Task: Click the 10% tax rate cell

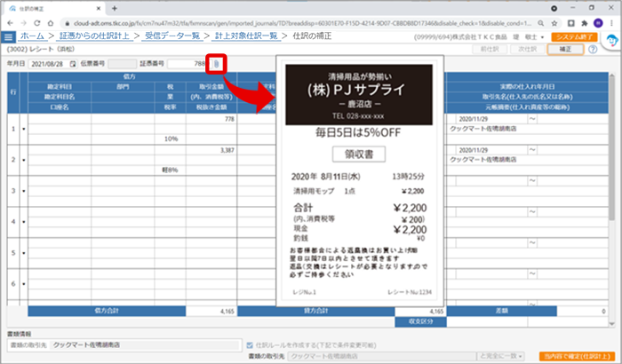Action: (171, 138)
